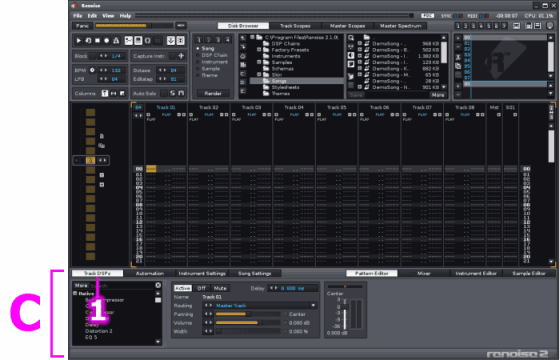
Task: Click the minus button below the sequence plus
Action: click(459, 47)
